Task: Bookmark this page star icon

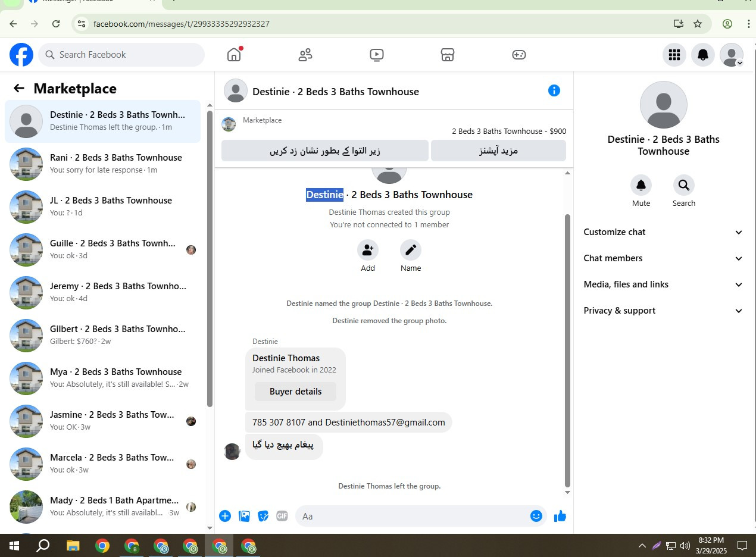Action: point(698,24)
